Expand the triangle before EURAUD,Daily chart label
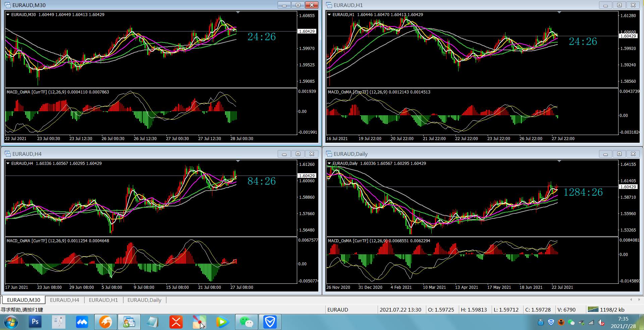 pos(329,163)
